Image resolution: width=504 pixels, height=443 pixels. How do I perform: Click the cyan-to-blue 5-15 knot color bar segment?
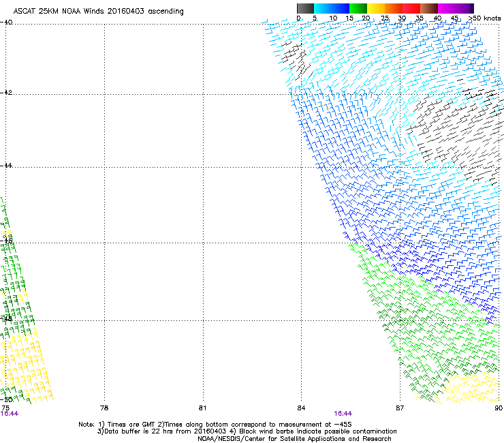coord(332,8)
